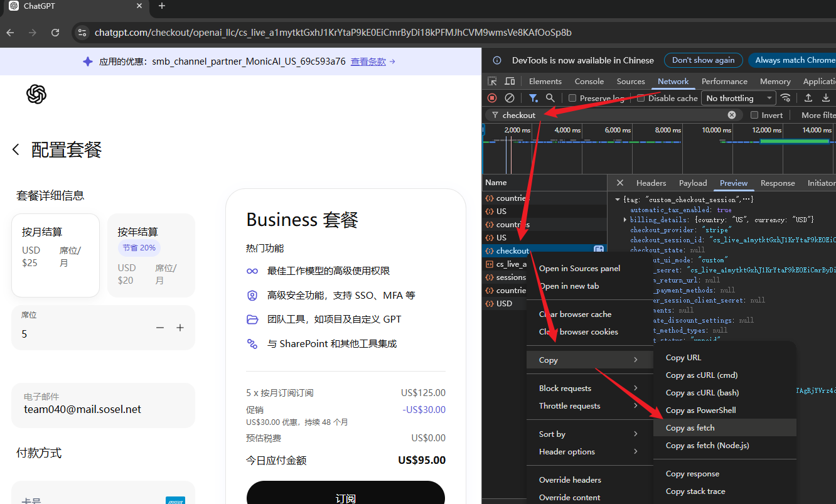Click the network overview timeline green bar
Image resolution: width=836 pixels, height=504 pixels.
point(795,142)
